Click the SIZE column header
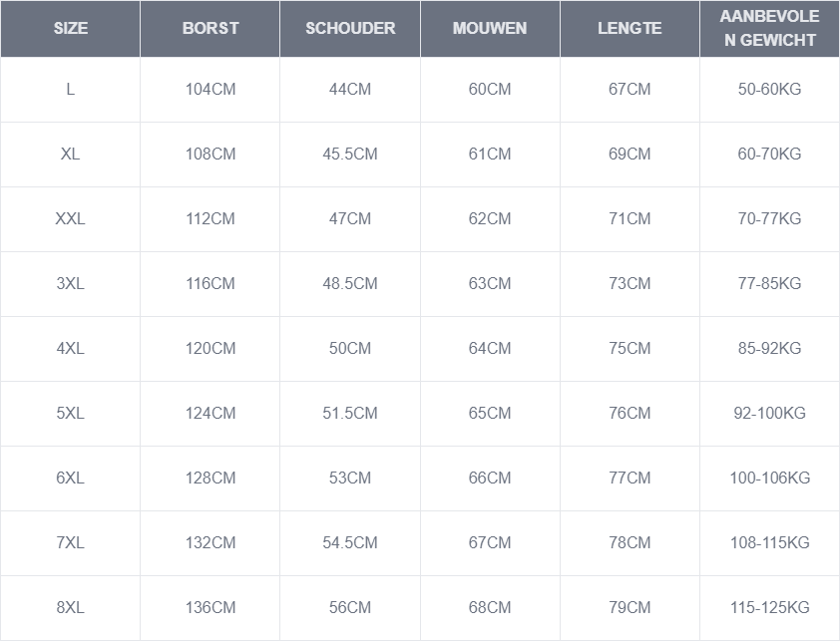This screenshot has width=840, height=641. point(70,29)
